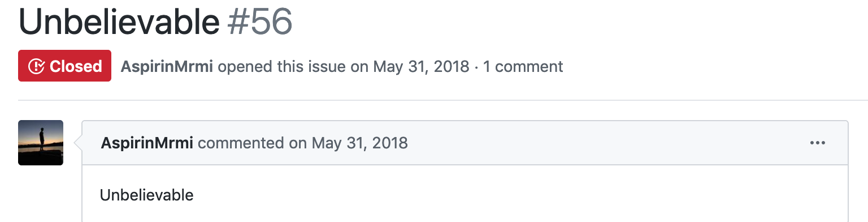
Task: Click the comment box caret pointing to the avatar
Action: coord(78,143)
